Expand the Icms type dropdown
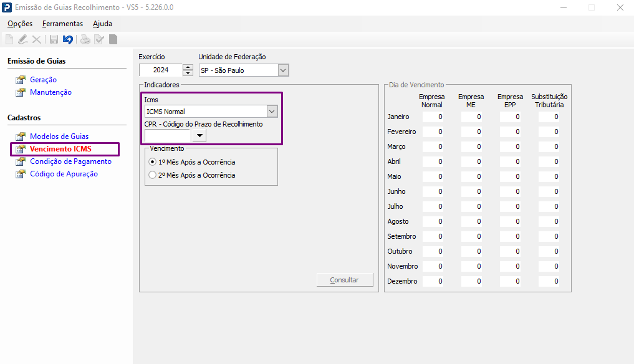The image size is (634, 364). point(272,111)
